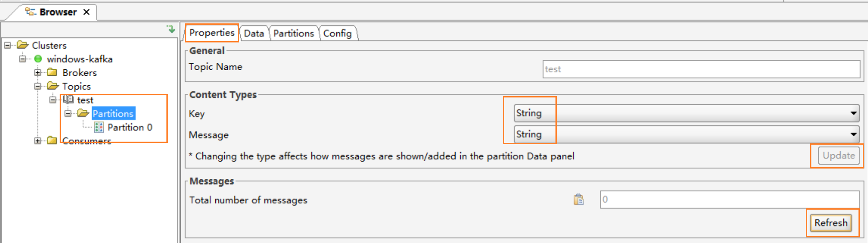Open the Key content type dropdown
This screenshot has height=243, width=868.
click(x=853, y=113)
